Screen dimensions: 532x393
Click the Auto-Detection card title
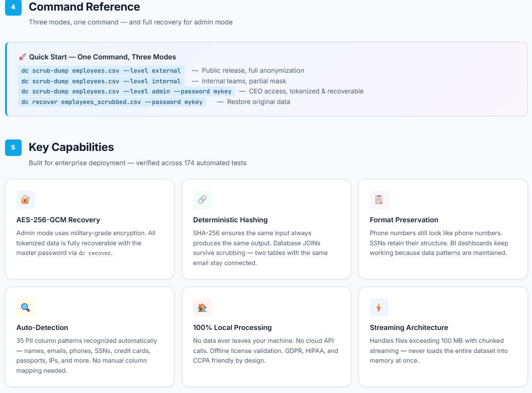[x=42, y=328]
